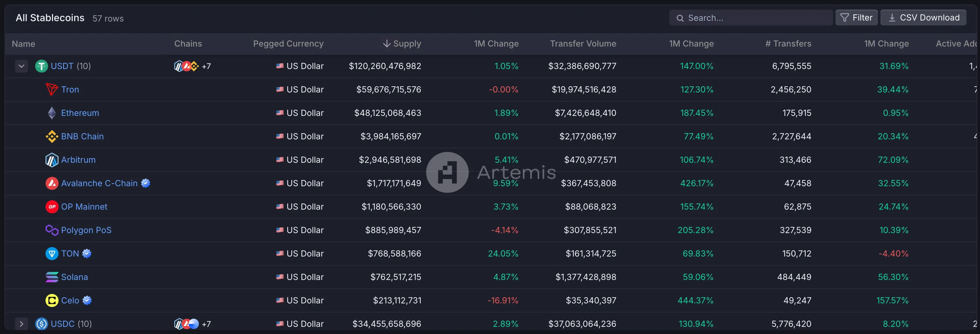Sort by Name column header
Viewport: 980px width, 334px height.
(x=23, y=44)
